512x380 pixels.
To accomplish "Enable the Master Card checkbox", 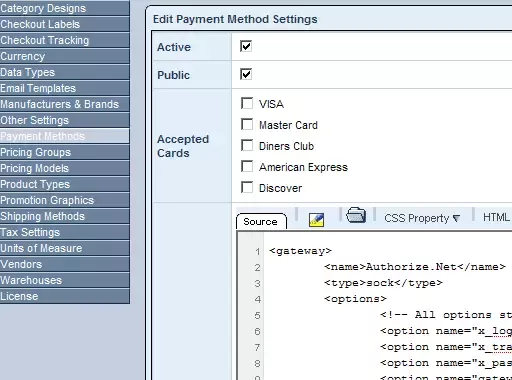I will pyautogui.click(x=247, y=124).
